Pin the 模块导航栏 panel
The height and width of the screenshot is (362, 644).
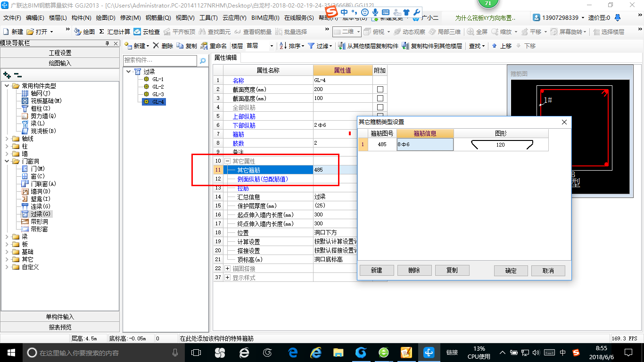click(107, 43)
